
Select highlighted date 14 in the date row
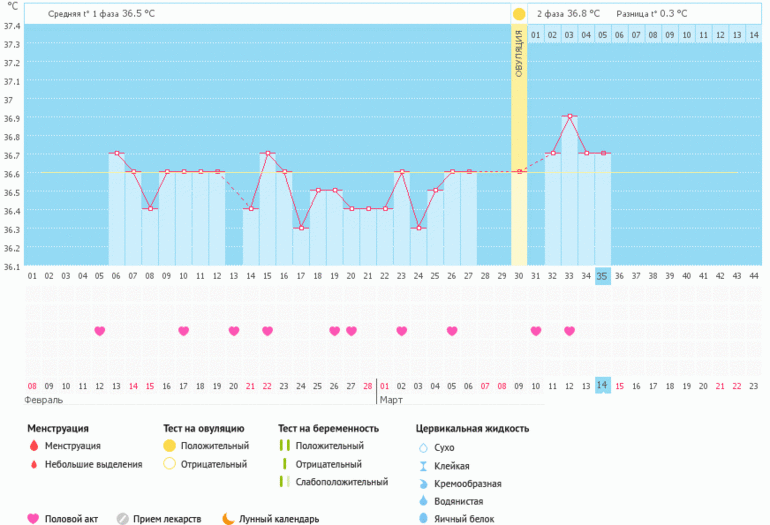602,385
